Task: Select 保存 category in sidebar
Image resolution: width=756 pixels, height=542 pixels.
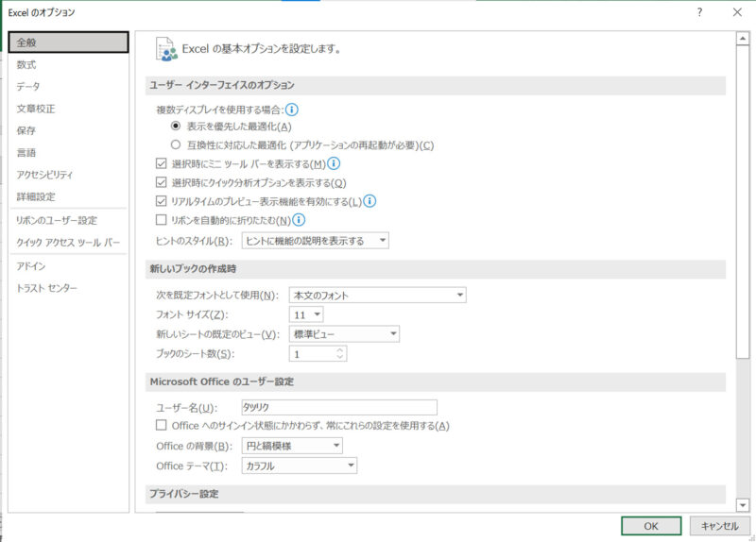Action: (x=68, y=130)
